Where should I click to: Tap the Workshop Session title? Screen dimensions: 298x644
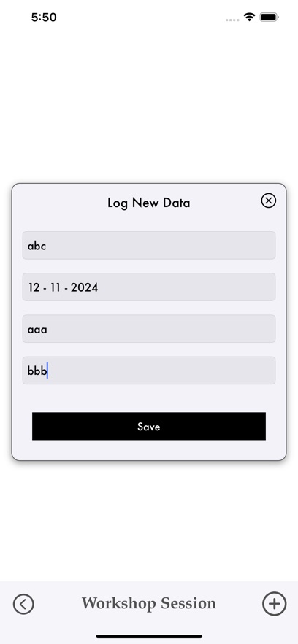pos(149,603)
